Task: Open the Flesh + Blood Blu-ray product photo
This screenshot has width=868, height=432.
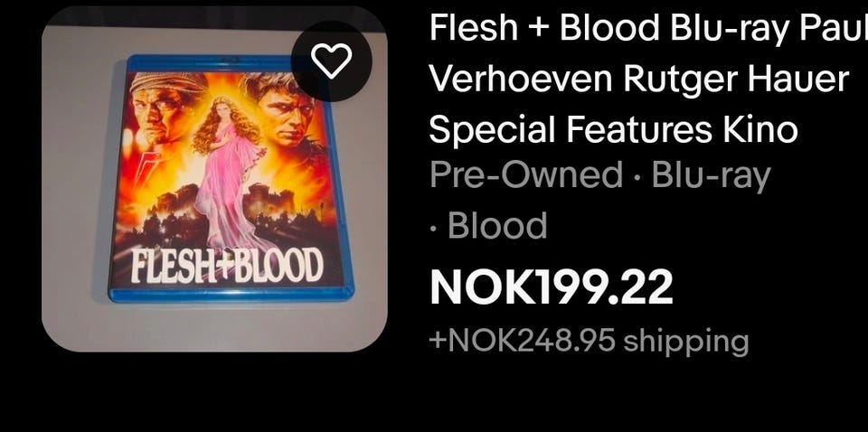Action: 215,179
